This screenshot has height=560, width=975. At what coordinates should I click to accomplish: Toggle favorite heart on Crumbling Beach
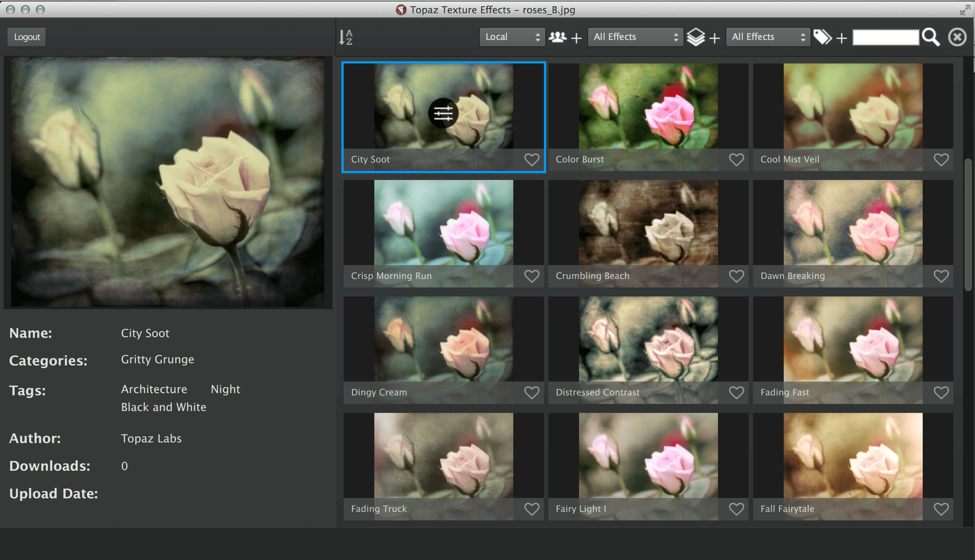pos(736,276)
